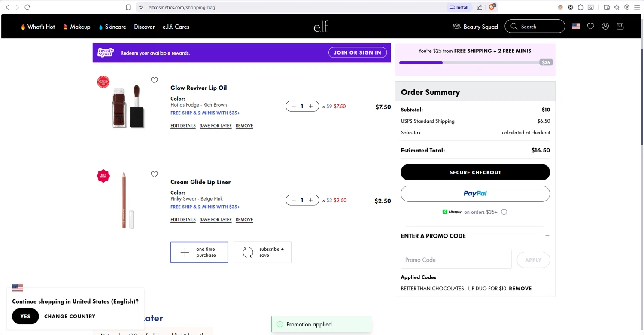Favorite the Glow Reviver Lip Oil
The image size is (644, 335).
(x=154, y=80)
